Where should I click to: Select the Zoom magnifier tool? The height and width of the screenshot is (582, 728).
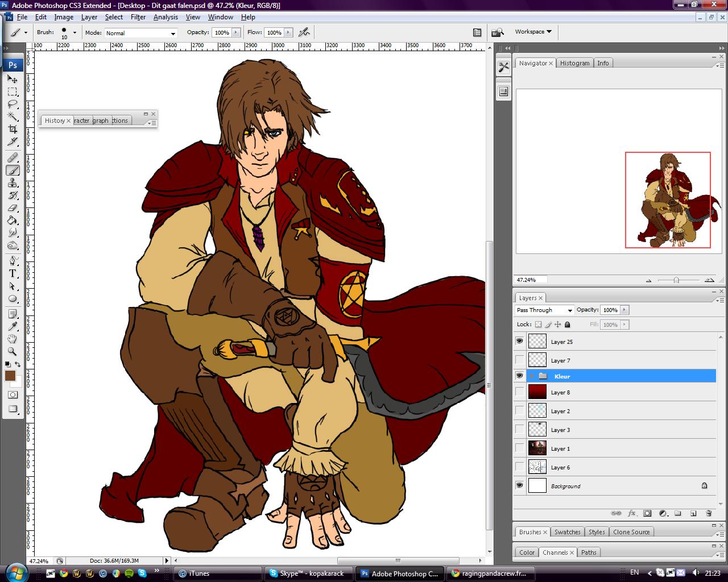13,352
